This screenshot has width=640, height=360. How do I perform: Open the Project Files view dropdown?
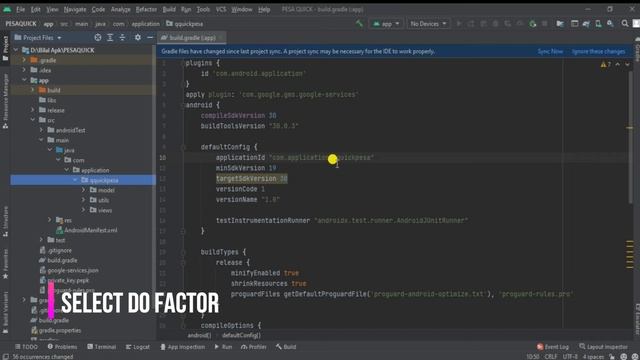pyautogui.click(x=38, y=38)
